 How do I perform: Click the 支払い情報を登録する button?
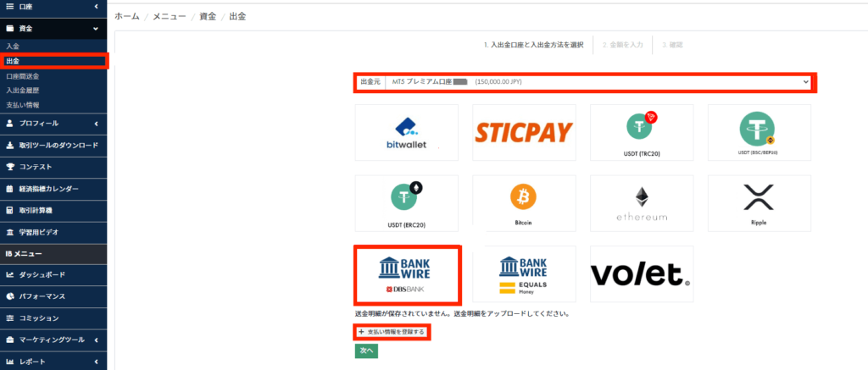(x=392, y=332)
